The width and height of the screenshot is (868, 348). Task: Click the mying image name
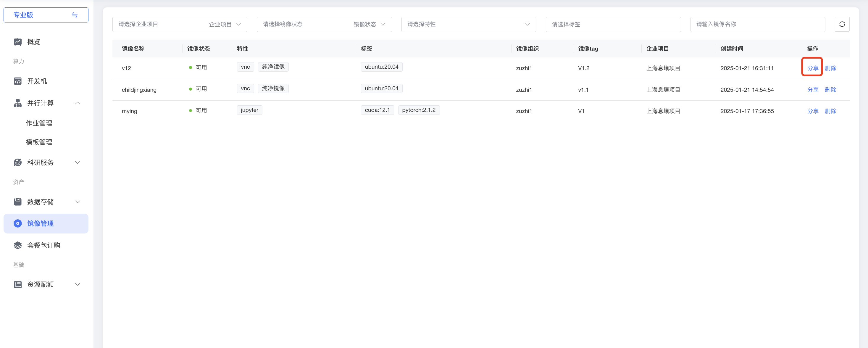pyautogui.click(x=129, y=111)
